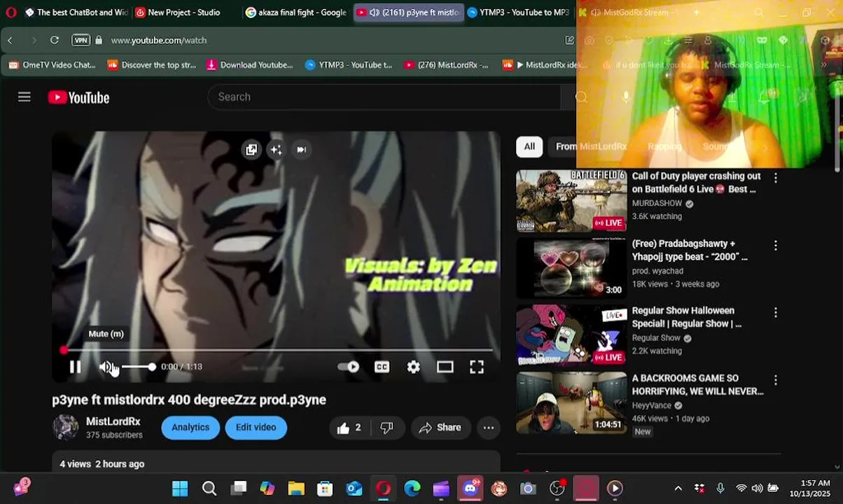
Task: Click the sparkle AI icon on player
Action: click(276, 149)
